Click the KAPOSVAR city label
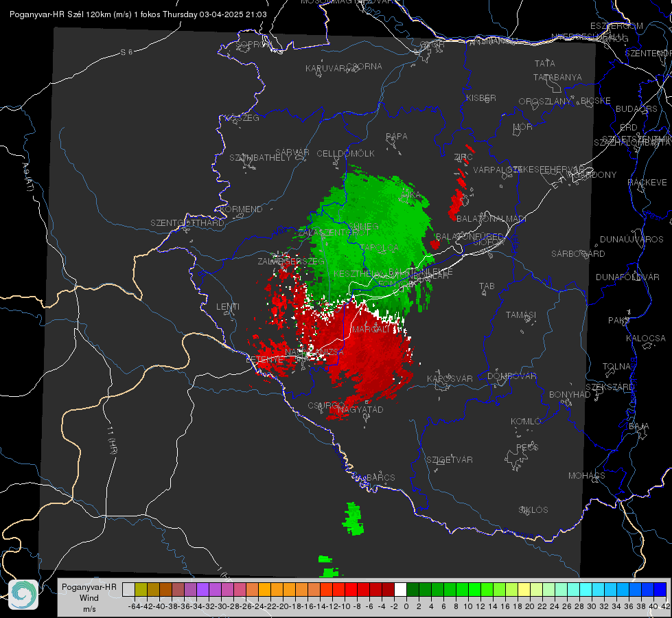The image size is (672, 618). pyautogui.click(x=450, y=378)
